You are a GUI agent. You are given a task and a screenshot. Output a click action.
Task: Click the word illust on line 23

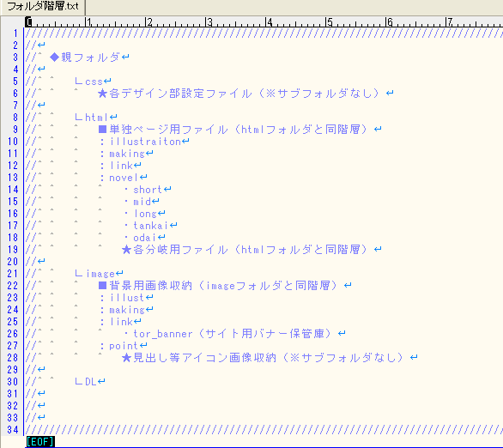click(127, 298)
